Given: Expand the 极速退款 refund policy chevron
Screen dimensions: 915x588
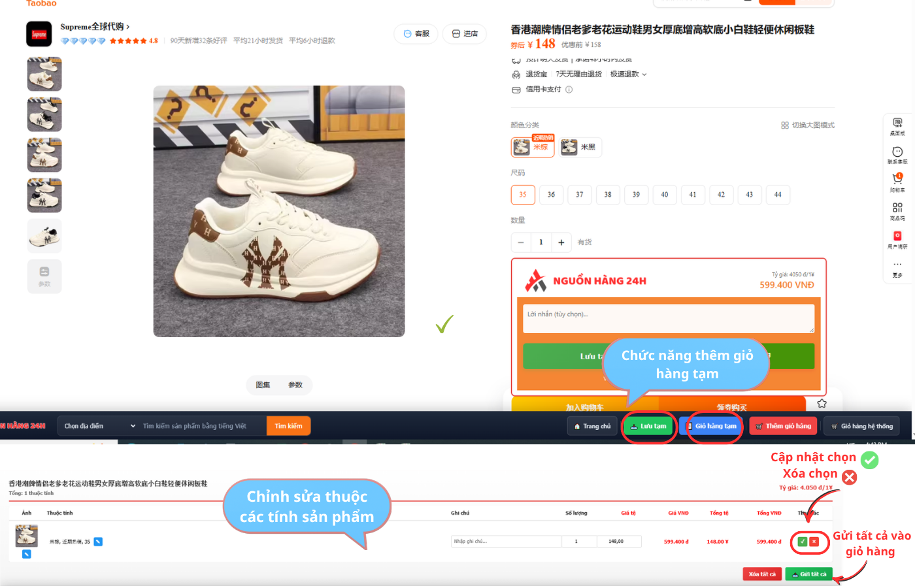Looking at the screenshot, I should [x=644, y=74].
